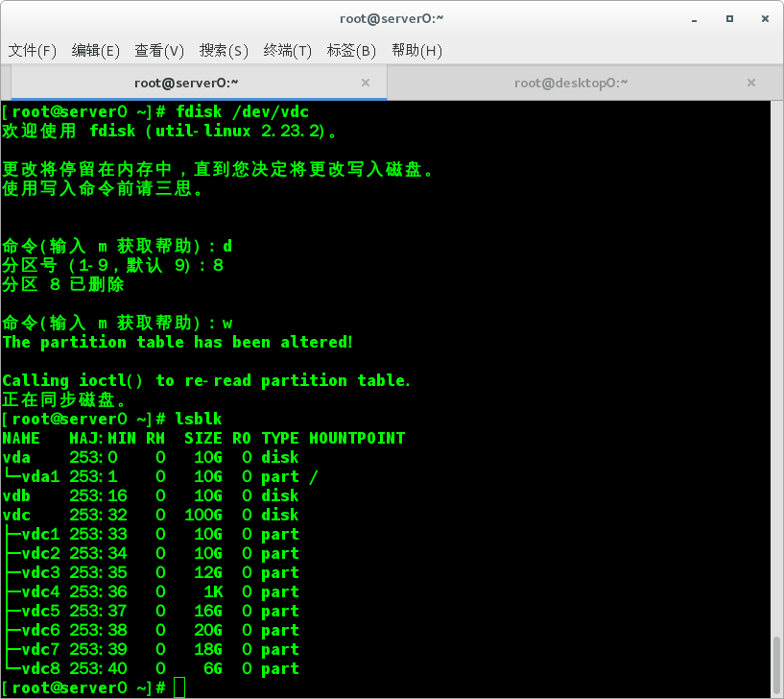Click the terminal cursor at last prompt
This screenshot has height=699, width=784.
pyautogui.click(x=179, y=687)
